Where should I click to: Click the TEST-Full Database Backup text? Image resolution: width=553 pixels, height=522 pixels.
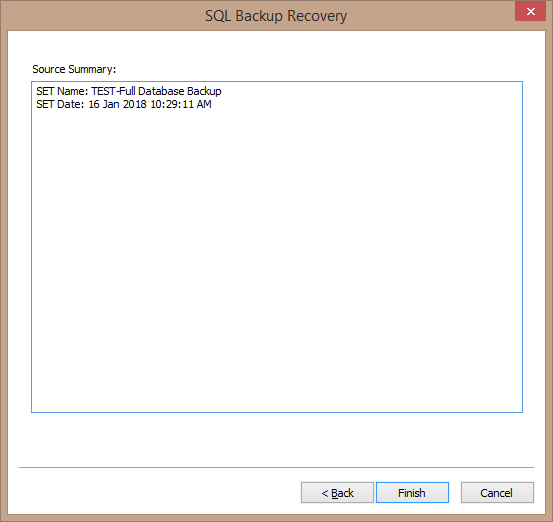coord(156,91)
